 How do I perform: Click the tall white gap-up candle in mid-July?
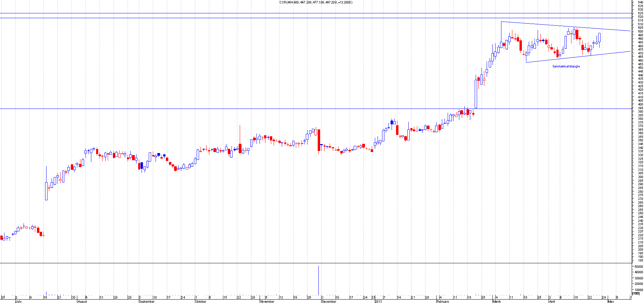[46, 191]
